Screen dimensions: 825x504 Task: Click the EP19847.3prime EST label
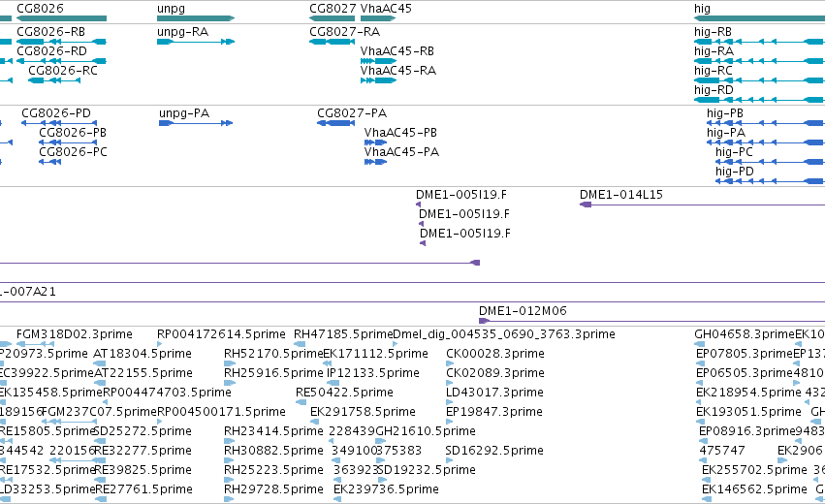494,412
